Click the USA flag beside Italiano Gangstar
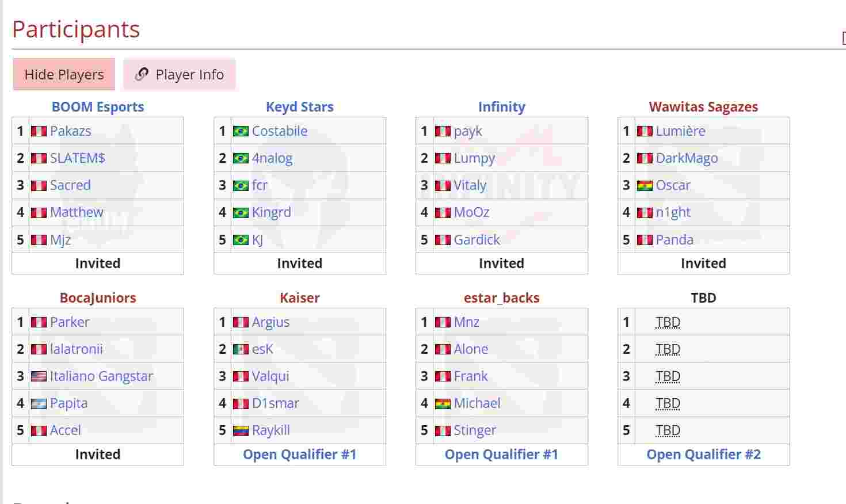The image size is (846, 504). 39,376
